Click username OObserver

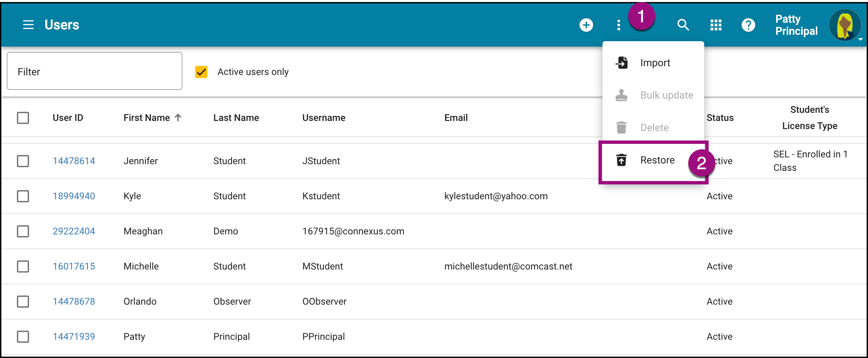325,302
